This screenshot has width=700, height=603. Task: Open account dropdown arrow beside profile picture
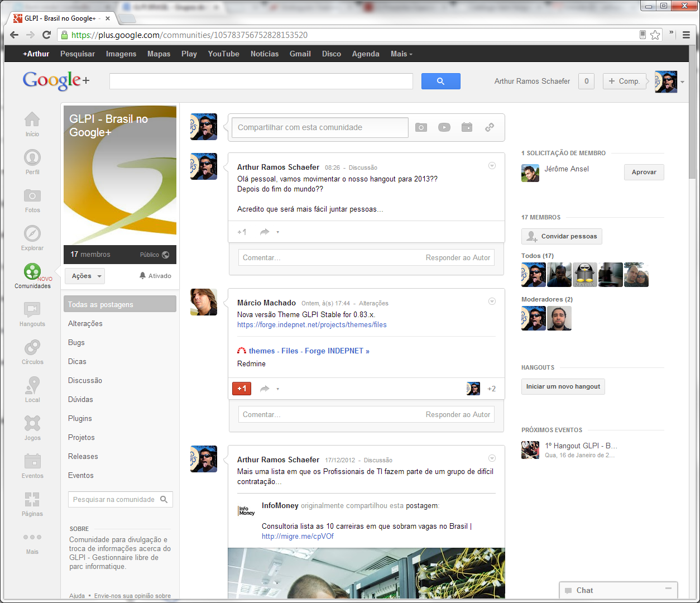(x=682, y=82)
